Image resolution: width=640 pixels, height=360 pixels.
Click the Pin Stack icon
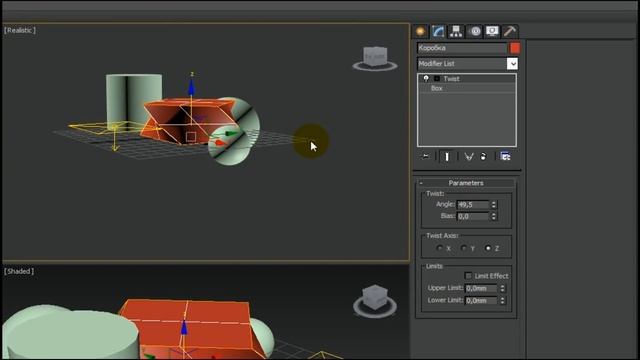[x=426, y=157]
